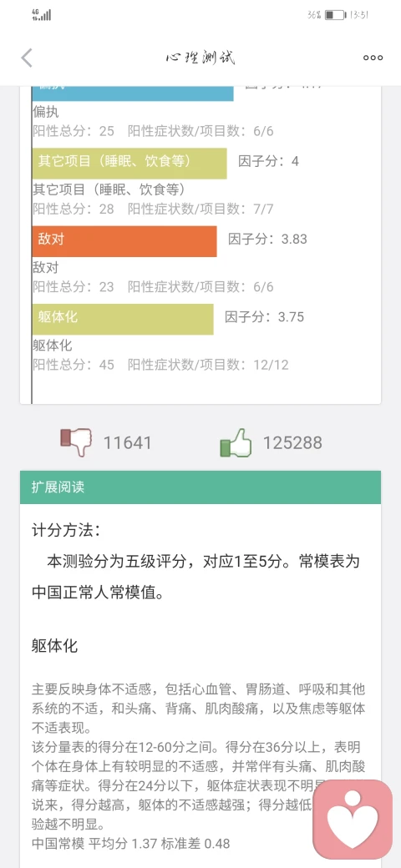
Task: Tap the thumbs-down dislike icon
Action: tap(76, 442)
